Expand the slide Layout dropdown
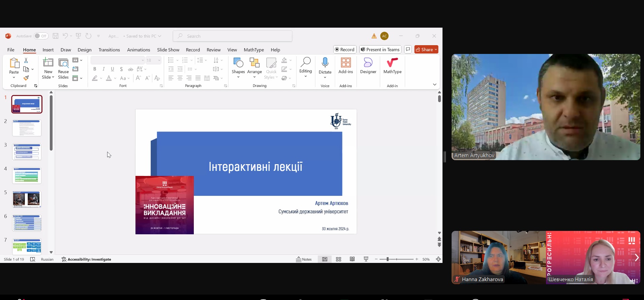The image size is (644, 300). (78, 60)
